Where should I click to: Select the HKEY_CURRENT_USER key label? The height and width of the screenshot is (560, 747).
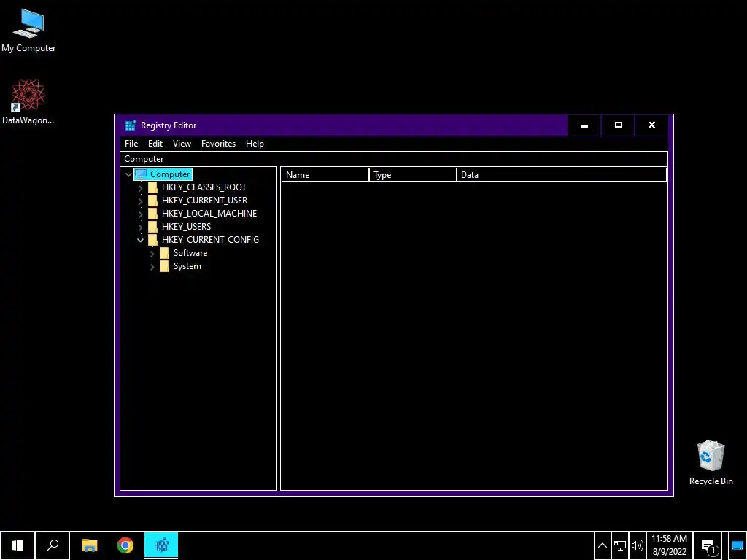(x=204, y=200)
